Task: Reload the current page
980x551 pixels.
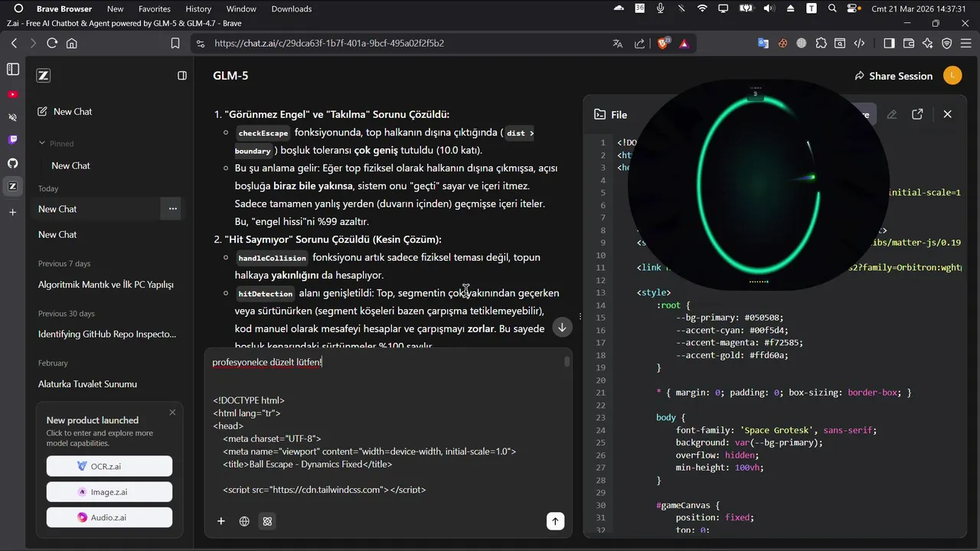Action: (52, 44)
